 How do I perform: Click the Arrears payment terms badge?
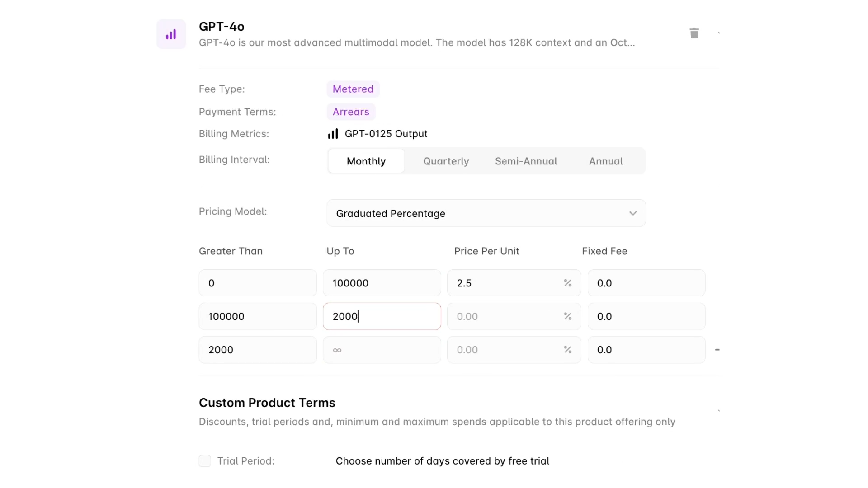[x=350, y=112]
